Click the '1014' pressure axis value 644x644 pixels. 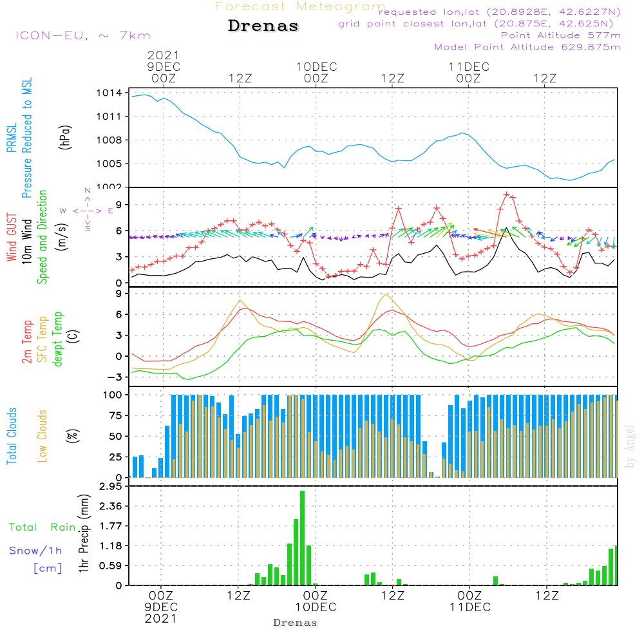click(109, 93)
